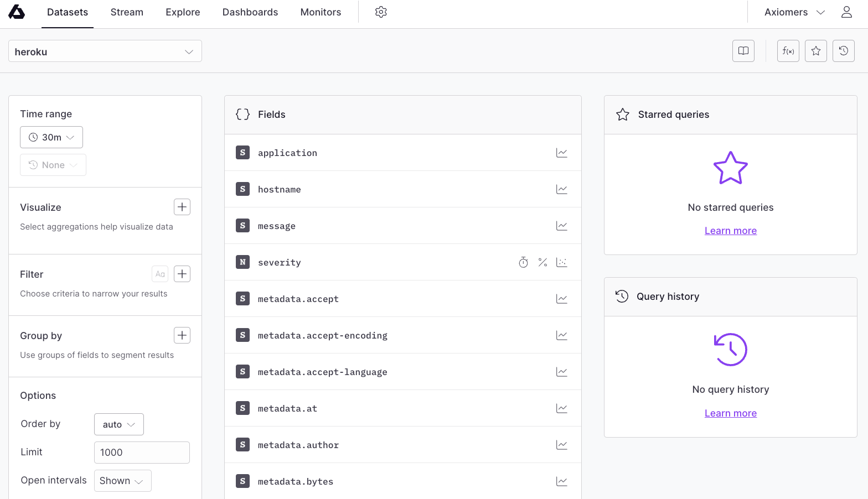The height and width of the screenshot is (499, 868).
Task: Switch to Datasets tab
Action: [x=68, y=12]
